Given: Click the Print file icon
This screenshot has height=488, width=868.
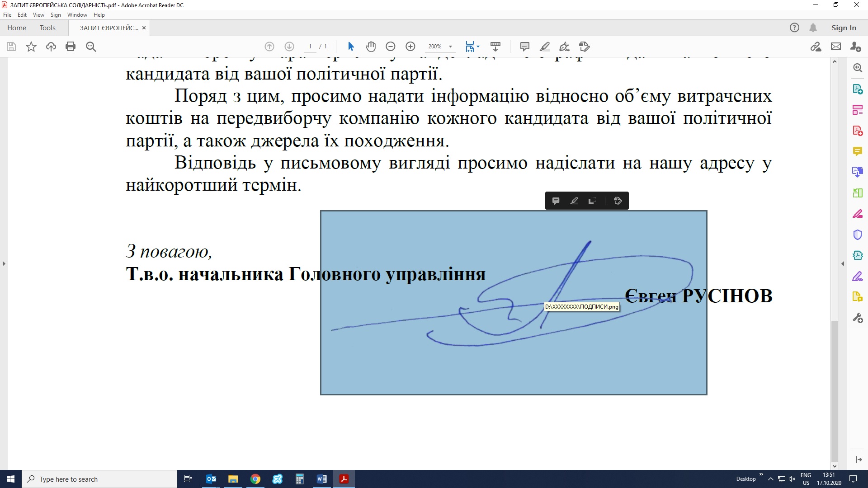Looking at the screenshot, I should click(71, 47).
